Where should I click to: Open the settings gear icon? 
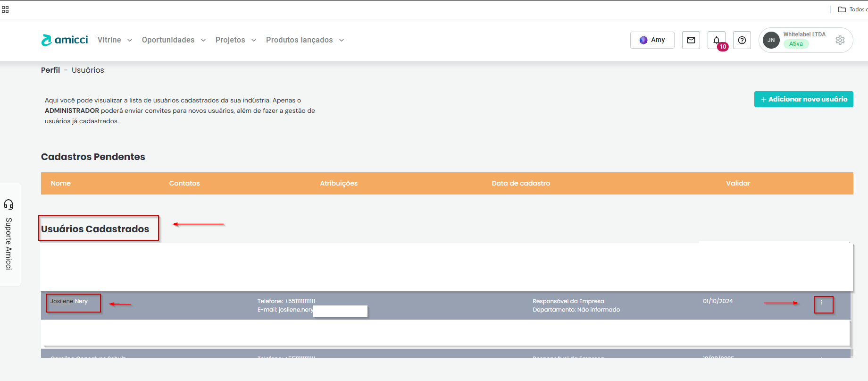click(840, 40)
